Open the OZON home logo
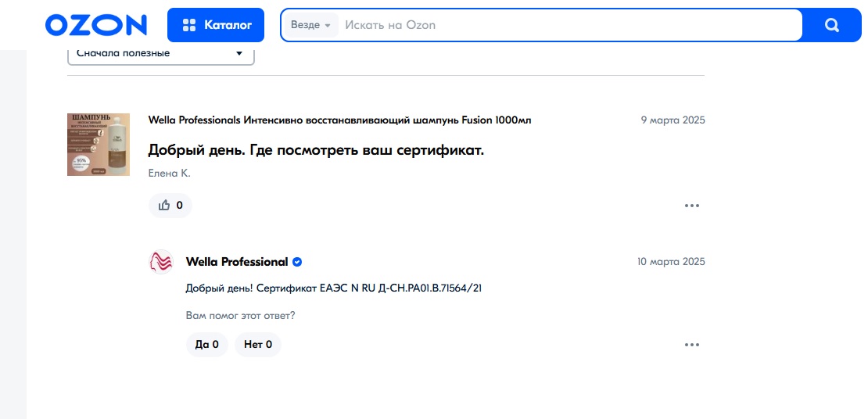 (x=96, y=25)
